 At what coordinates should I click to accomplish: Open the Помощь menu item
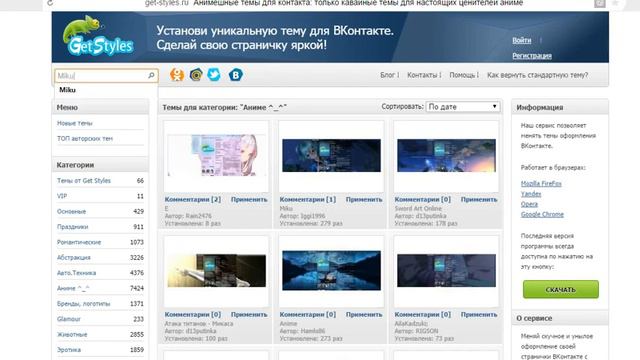tap(462, 75)
